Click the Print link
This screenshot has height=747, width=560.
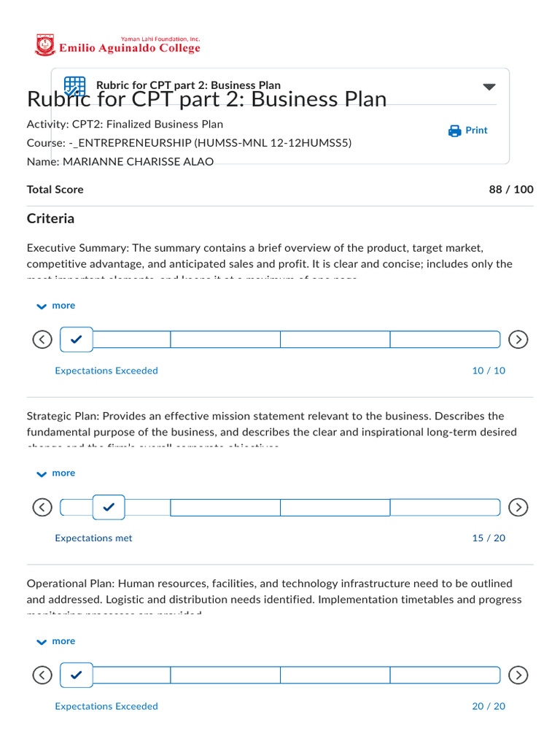(x=476, y=131)
